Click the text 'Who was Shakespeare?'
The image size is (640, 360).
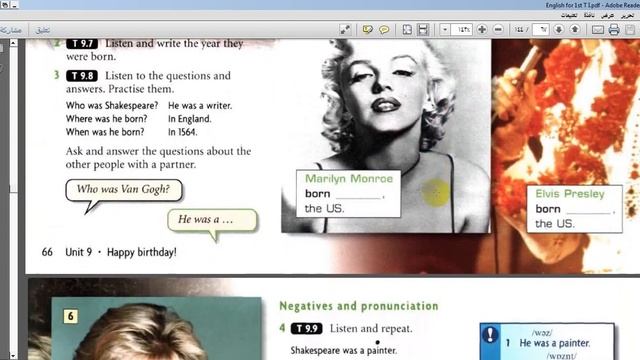click(x=112, y=106)
